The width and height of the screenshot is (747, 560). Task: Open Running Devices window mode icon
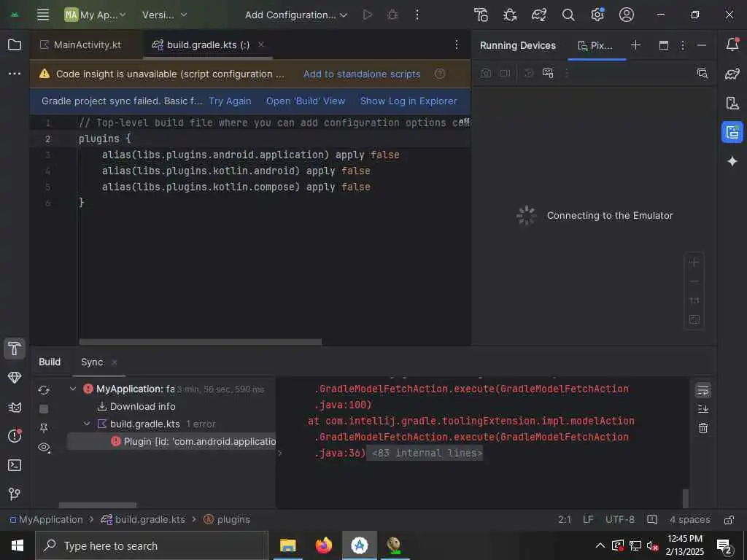(663, 44)
